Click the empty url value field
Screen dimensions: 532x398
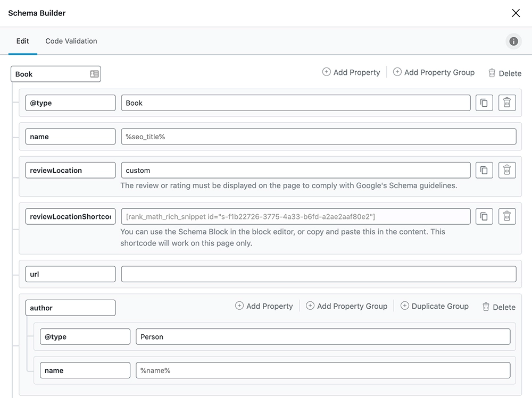point(319,274)
